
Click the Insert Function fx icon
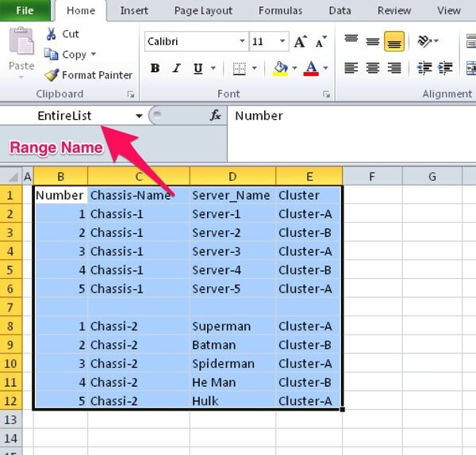tap(215, 116)
